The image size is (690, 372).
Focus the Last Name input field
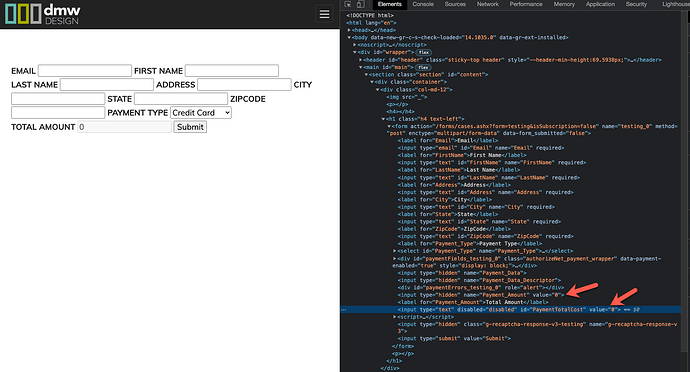pos(107,85)
